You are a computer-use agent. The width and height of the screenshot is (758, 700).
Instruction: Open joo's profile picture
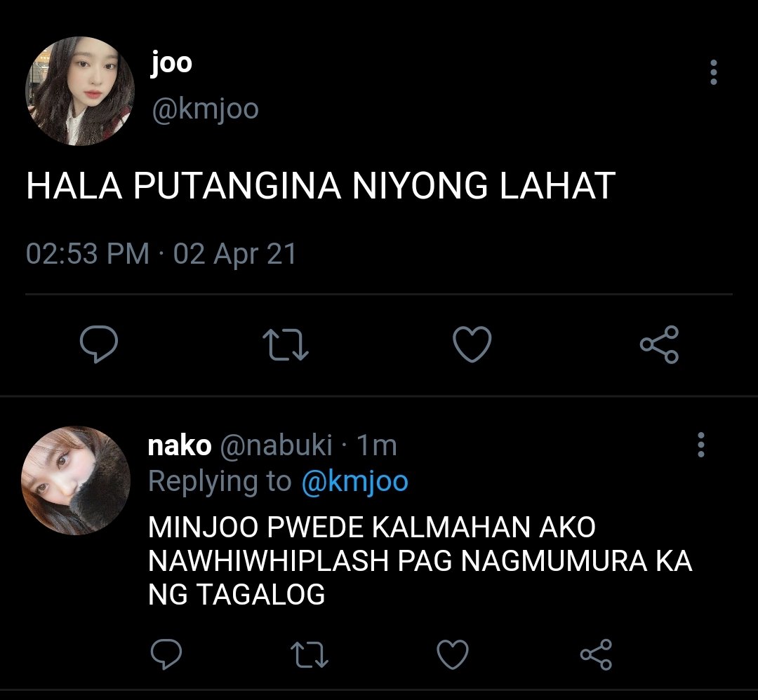(80, 90)
